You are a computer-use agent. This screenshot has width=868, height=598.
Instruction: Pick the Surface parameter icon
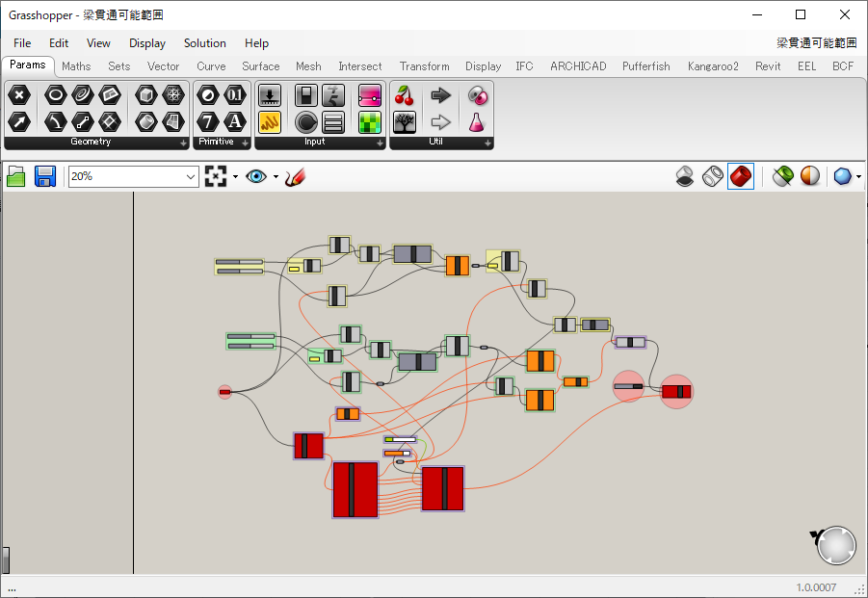[173, 121]
